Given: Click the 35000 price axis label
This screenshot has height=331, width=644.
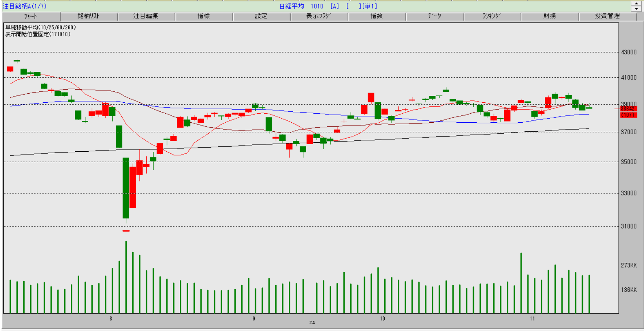Looking at the screenshot, I should click(629, 162).
